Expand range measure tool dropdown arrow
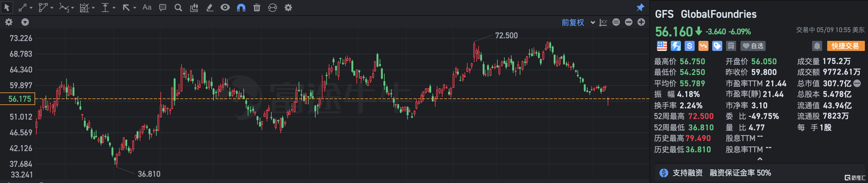The height and width of the screenshot is (183, 868). point(114,8)
